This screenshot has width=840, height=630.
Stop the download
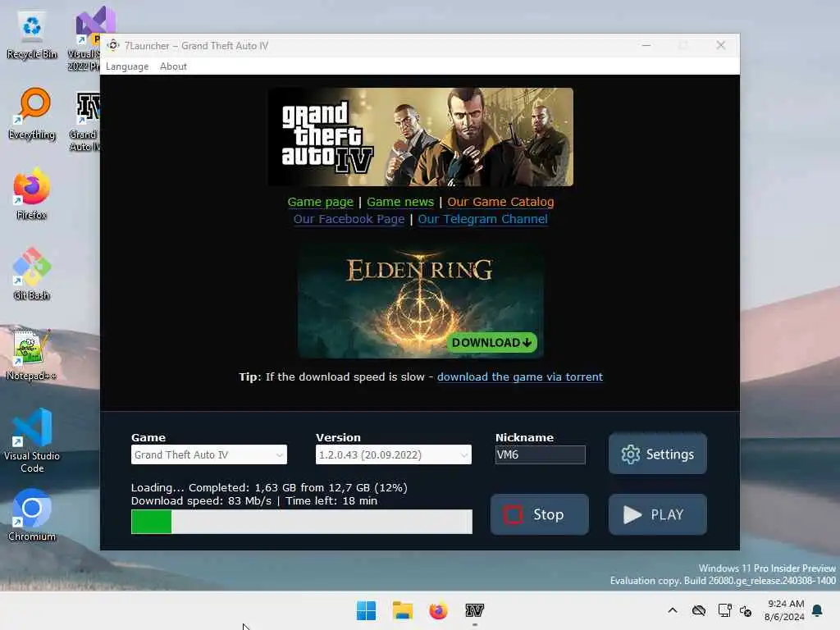(x=540, y=514)
